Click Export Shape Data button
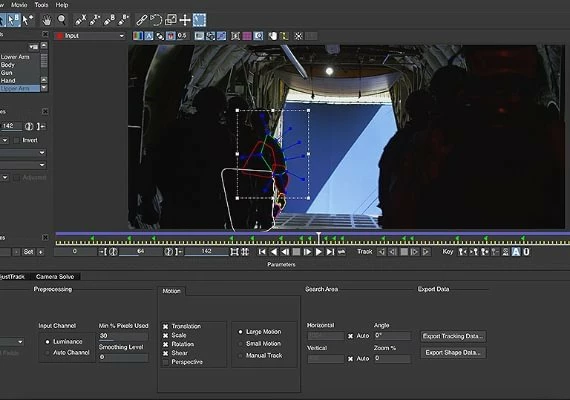Image resolution: width=570 pixels, height=400 pixels. pyautogui.click(x=453, y=353)
